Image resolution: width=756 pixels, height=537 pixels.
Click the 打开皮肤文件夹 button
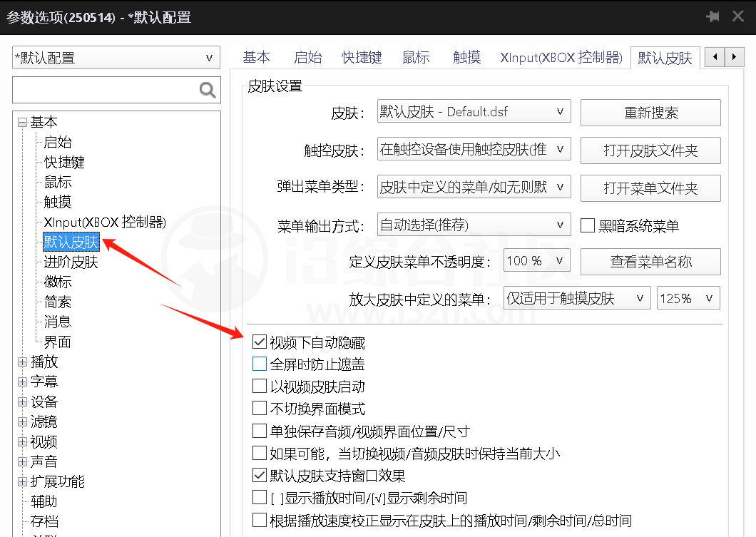coord(650,150)
